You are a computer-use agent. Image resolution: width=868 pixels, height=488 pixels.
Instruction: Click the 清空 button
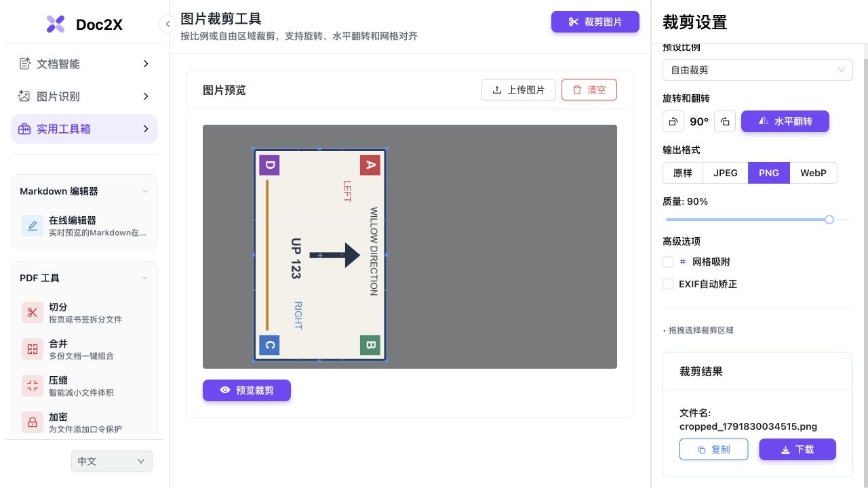[x=589, y=90]
